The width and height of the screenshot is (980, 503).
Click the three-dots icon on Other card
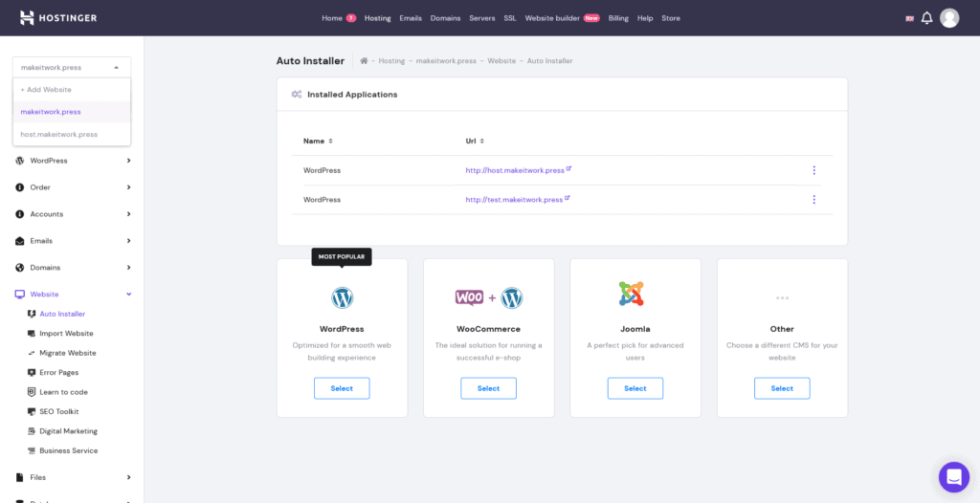coord(782,298)
